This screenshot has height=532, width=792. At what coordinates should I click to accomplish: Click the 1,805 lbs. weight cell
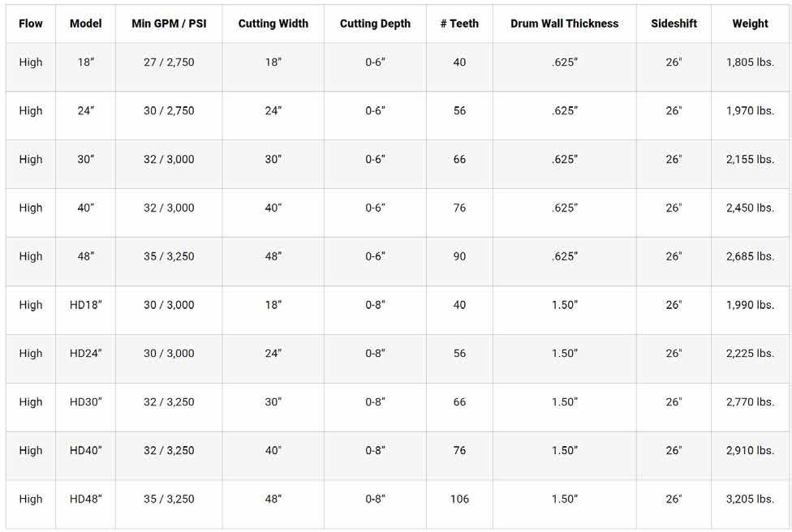(x=750, y=62)
